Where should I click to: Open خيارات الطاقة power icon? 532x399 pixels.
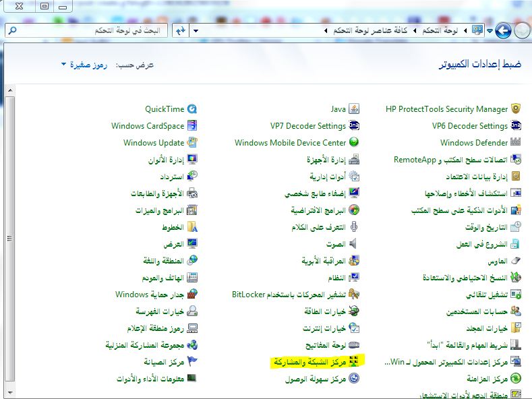[354, 311]
